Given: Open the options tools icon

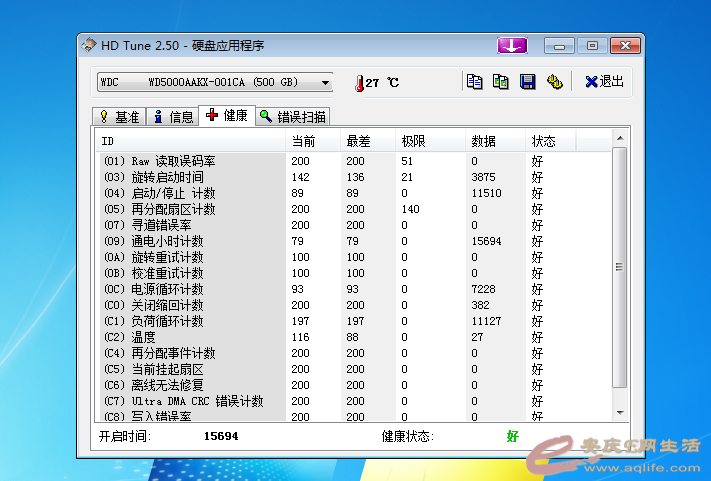Looking at the screenshot, I should (553, 82).
